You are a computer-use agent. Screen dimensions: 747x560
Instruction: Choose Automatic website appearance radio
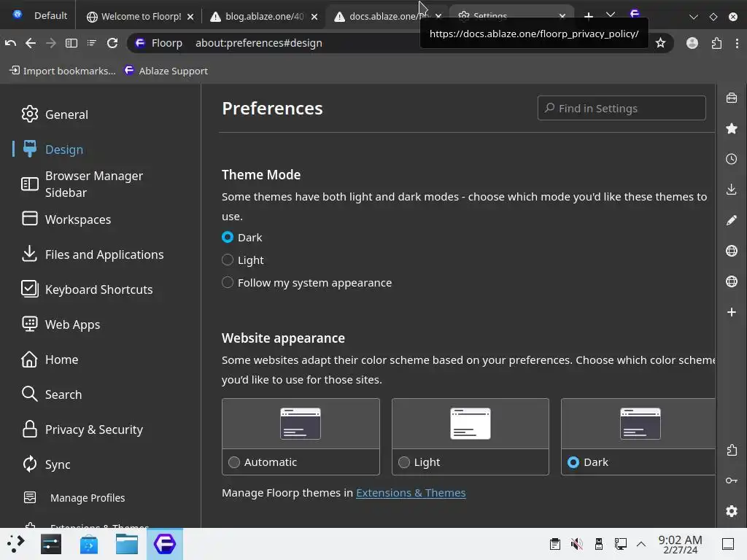(x=234, y=462)
